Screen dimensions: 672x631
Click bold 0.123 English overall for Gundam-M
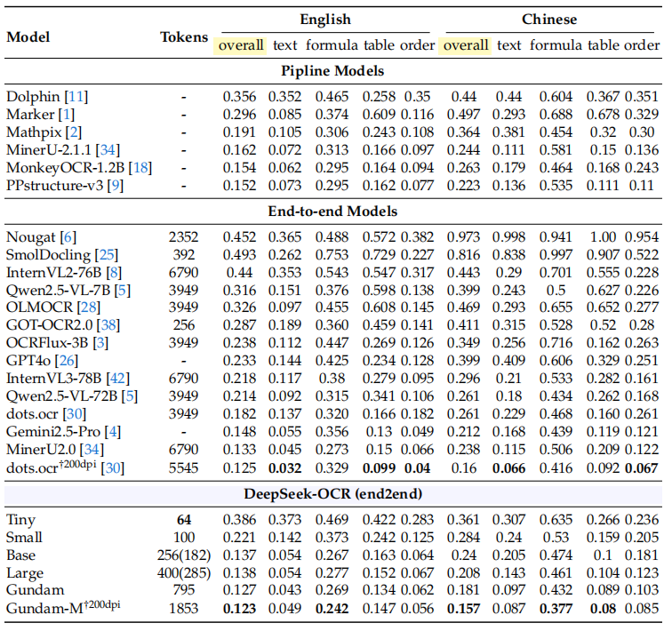240,608
